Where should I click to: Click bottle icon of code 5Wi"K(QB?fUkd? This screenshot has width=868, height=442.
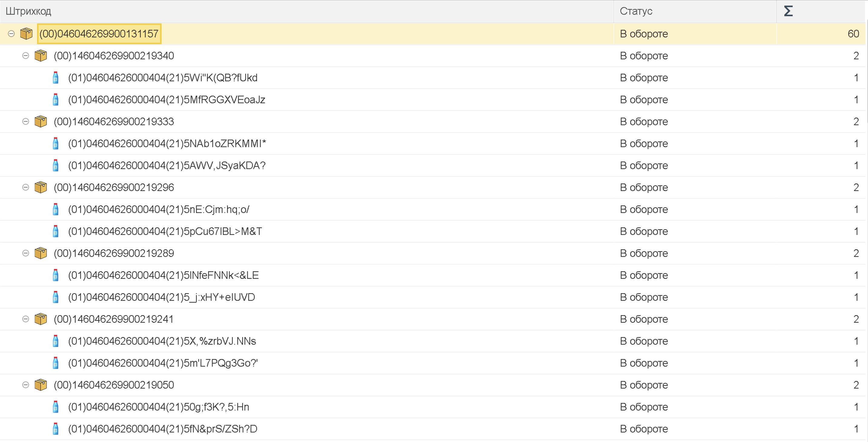[x=56, y=78]
